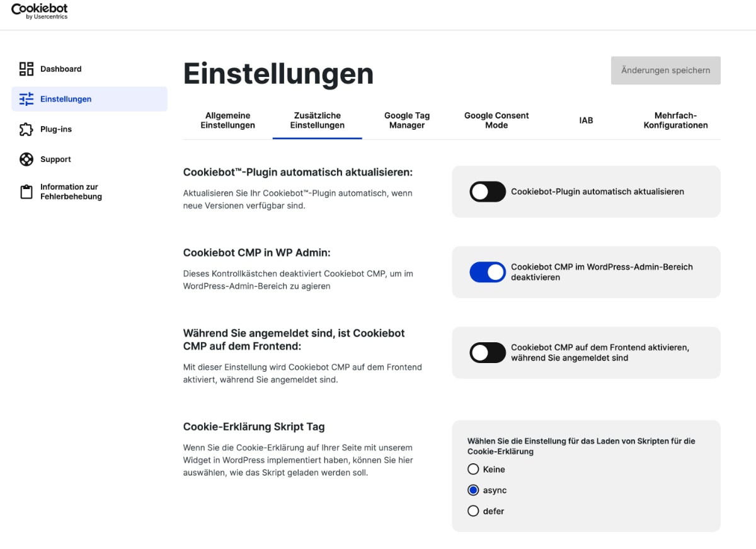756x549 pixels.
Task: Click the Änderungen speichern button
Action: [665, 71]
